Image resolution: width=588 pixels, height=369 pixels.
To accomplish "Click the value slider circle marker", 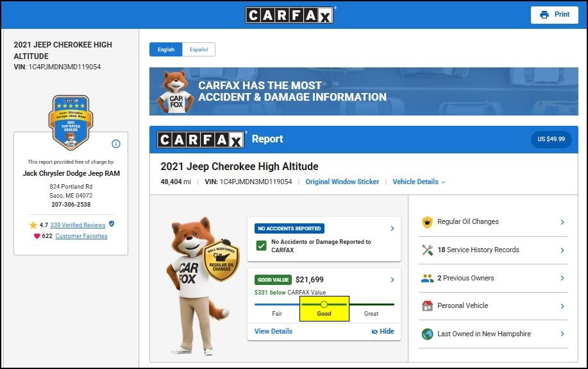I will [x=324, y=304].
